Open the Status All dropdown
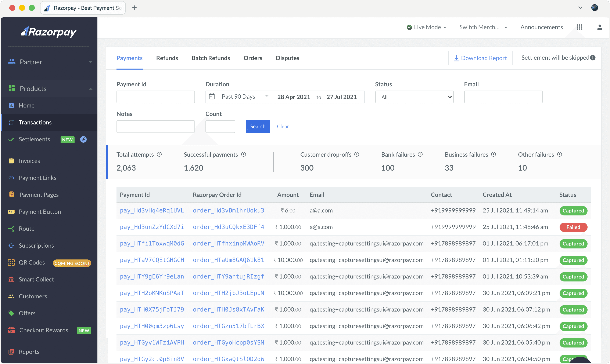610x364 pixels. [x=414, y=97]
